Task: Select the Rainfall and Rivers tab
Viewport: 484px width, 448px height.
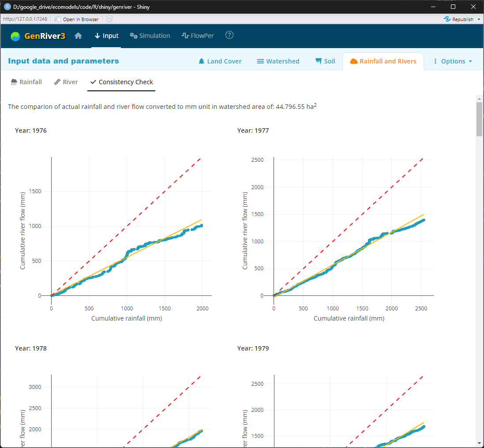Action: (383, 61)
